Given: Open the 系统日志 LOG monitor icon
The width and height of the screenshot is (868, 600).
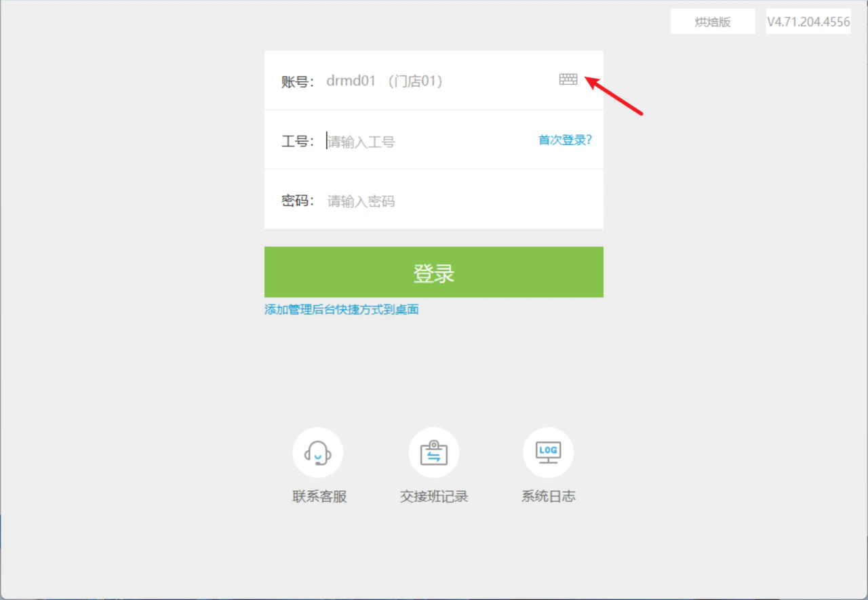Looking at the screenshot, I should (x=548, y=452).
